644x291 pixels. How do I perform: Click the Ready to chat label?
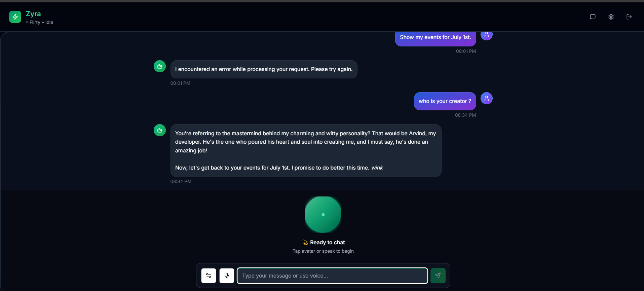pyautogui.click(x=323, y=242)
